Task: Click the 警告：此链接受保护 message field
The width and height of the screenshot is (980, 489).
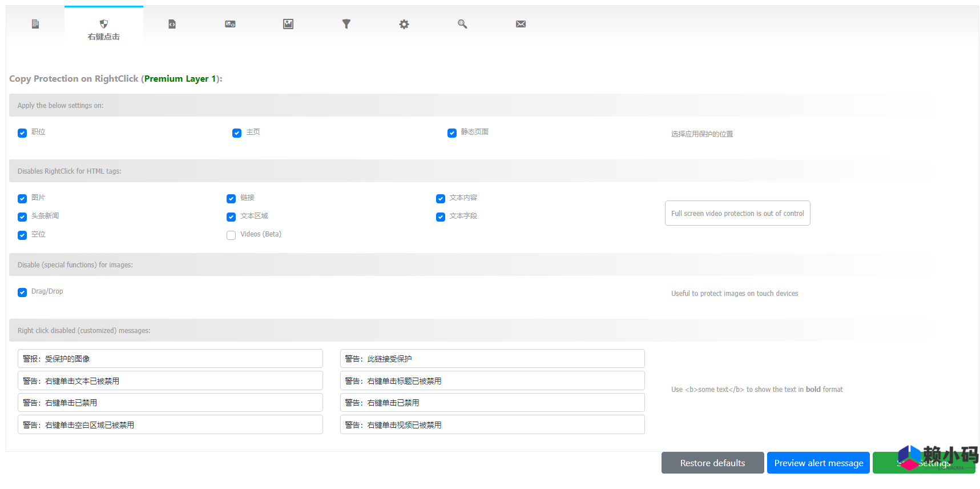Action: [x=492, y=359]
